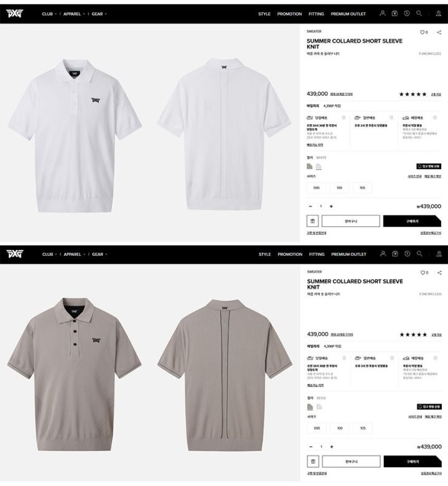Open PREMIUM OUTLET in the lower header

tap(348, 254)
